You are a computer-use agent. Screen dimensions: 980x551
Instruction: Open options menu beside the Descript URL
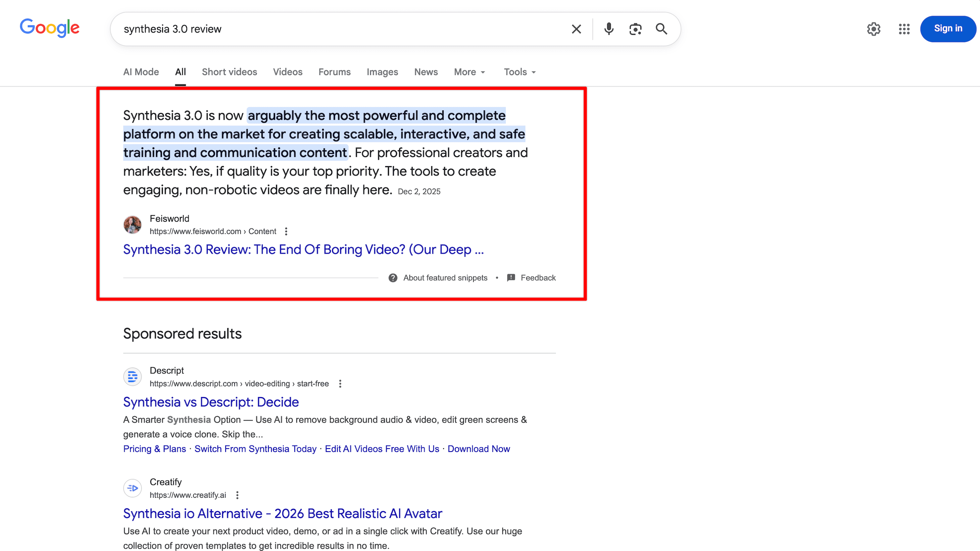pyautogui.click(x=340, y=384)
